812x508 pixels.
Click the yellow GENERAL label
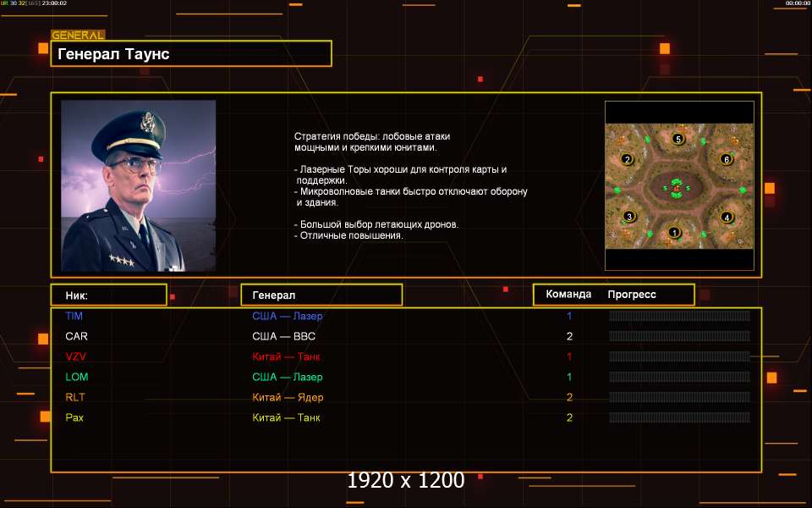click(x=78, y=36)
